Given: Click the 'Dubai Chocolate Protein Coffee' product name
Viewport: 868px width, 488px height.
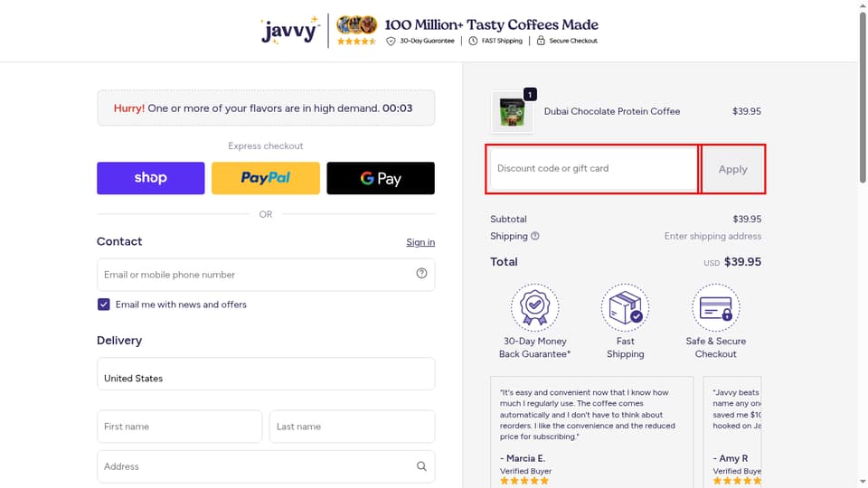Looking at the screenshot, I should pos(612,111).
